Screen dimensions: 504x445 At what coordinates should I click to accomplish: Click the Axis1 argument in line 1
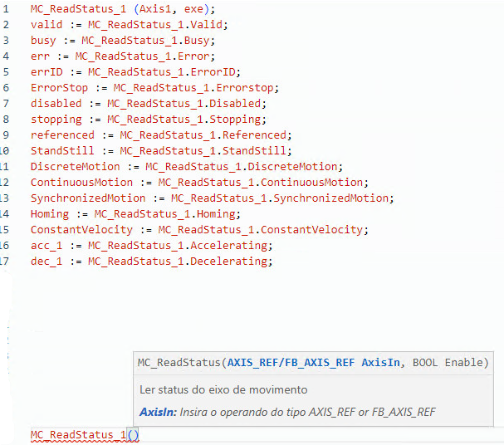click(x=154, y=9)
